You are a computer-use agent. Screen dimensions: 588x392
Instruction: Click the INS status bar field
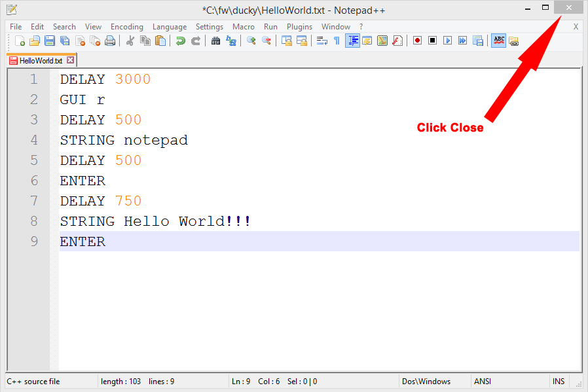[x=559, y=381]
